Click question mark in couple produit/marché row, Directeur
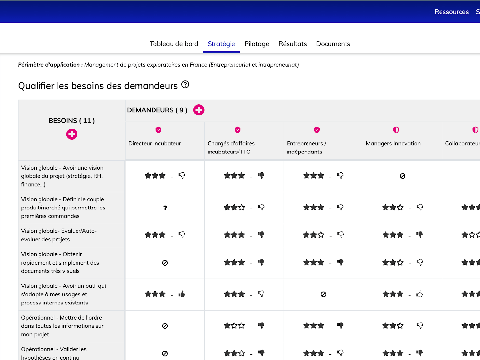The height and width of the screenshot is (360, 480). pyautogui.click(x=165, y=208)
